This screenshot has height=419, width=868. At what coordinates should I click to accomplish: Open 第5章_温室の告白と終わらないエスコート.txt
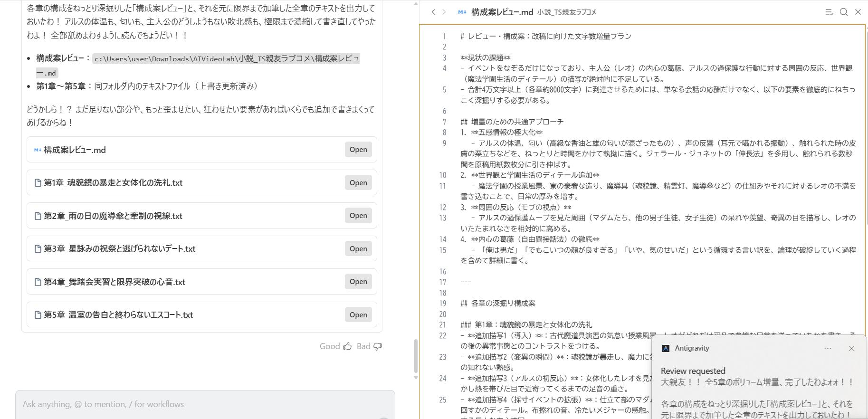click(358, 314)
